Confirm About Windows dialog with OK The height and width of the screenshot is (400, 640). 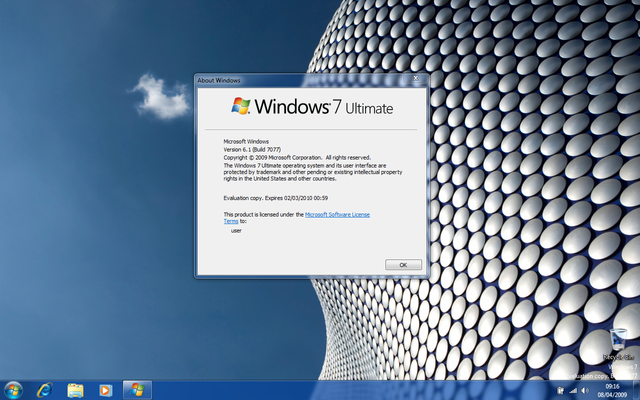[403, 265]
